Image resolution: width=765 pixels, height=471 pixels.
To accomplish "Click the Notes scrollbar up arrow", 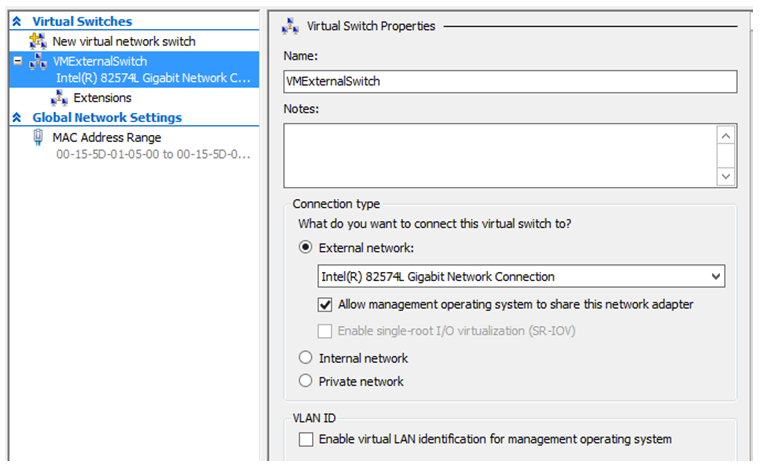I will click(726, 136).
